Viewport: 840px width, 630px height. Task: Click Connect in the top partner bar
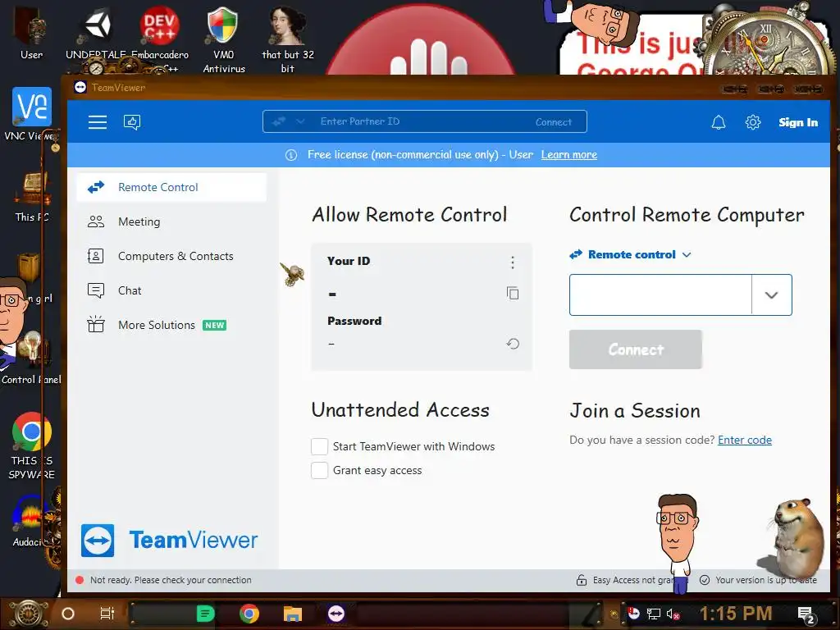tap(554, 122)
